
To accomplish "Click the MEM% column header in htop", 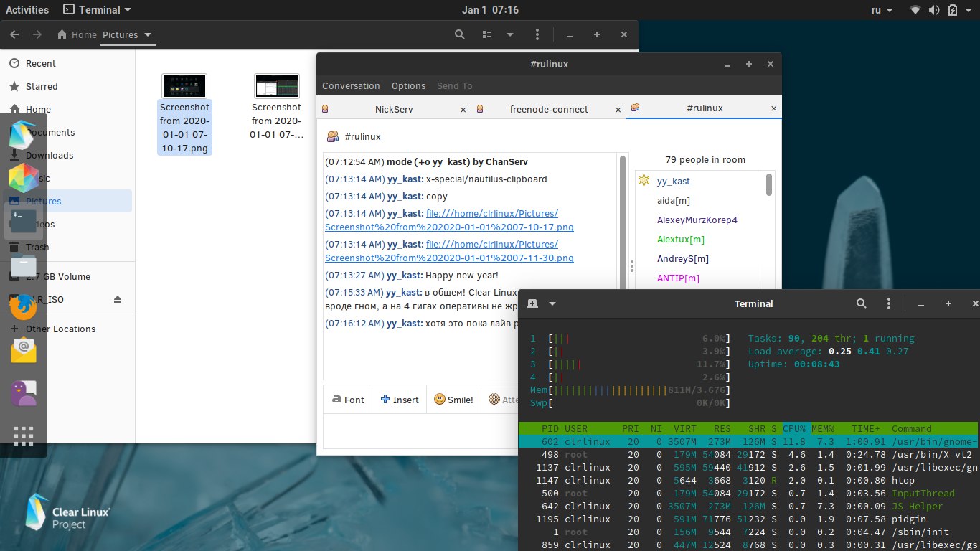I will (824, 428).
